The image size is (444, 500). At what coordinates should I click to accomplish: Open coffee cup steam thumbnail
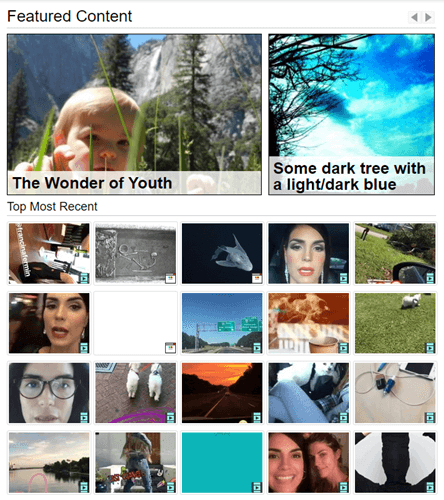tap(309, 323)
